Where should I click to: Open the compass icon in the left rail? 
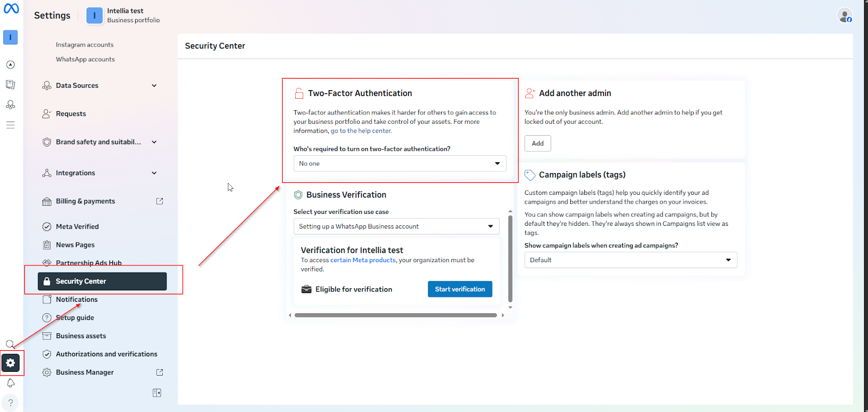click(x=10, y=65)
